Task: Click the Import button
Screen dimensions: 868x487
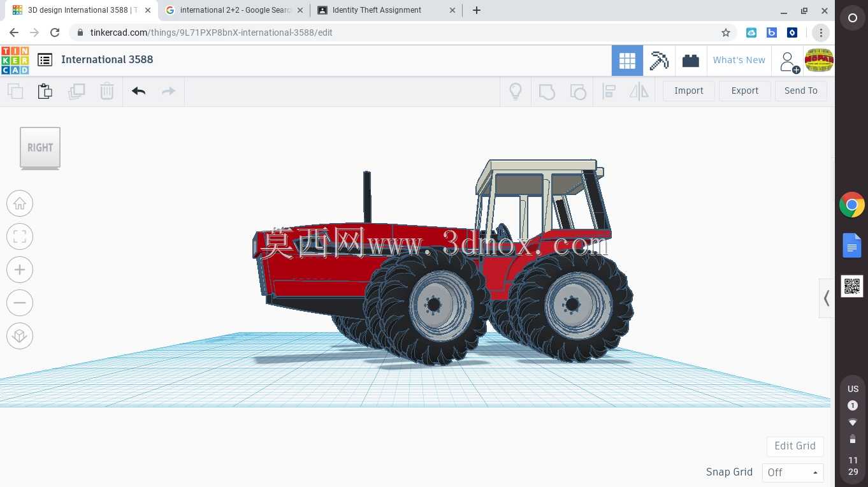Action: pos(689,91)
